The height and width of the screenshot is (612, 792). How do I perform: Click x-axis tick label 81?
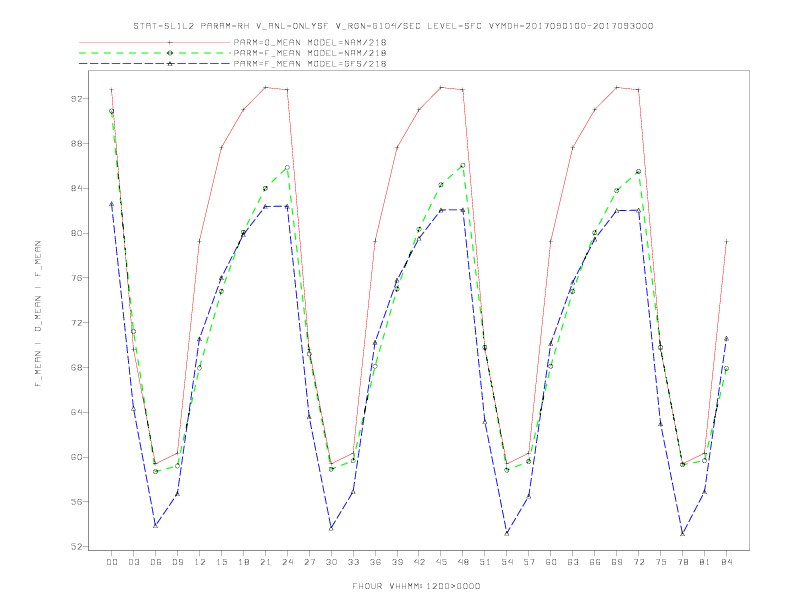pyautogui.click(x=705, y=562)
